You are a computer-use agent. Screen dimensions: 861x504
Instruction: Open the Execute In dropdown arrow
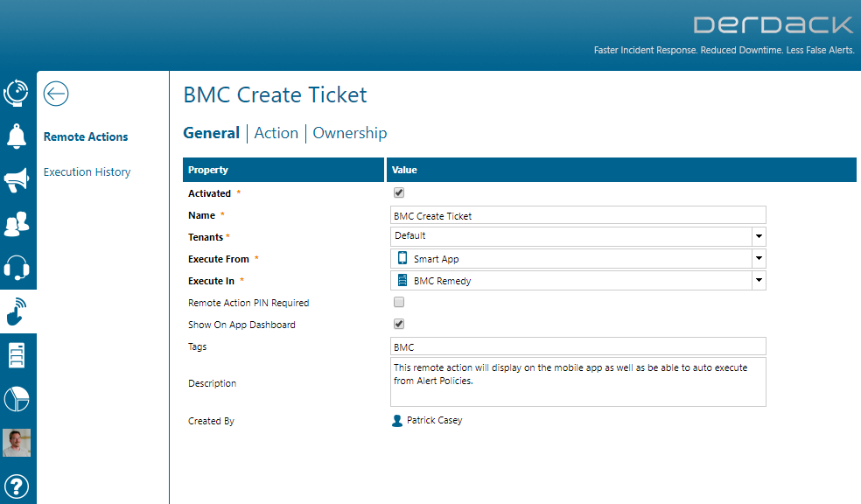coord(759,280)
